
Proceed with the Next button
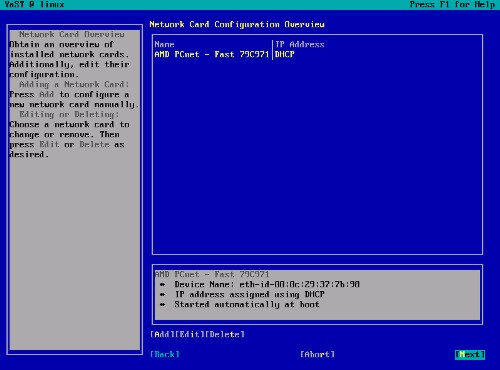click(x=470, y=354)
